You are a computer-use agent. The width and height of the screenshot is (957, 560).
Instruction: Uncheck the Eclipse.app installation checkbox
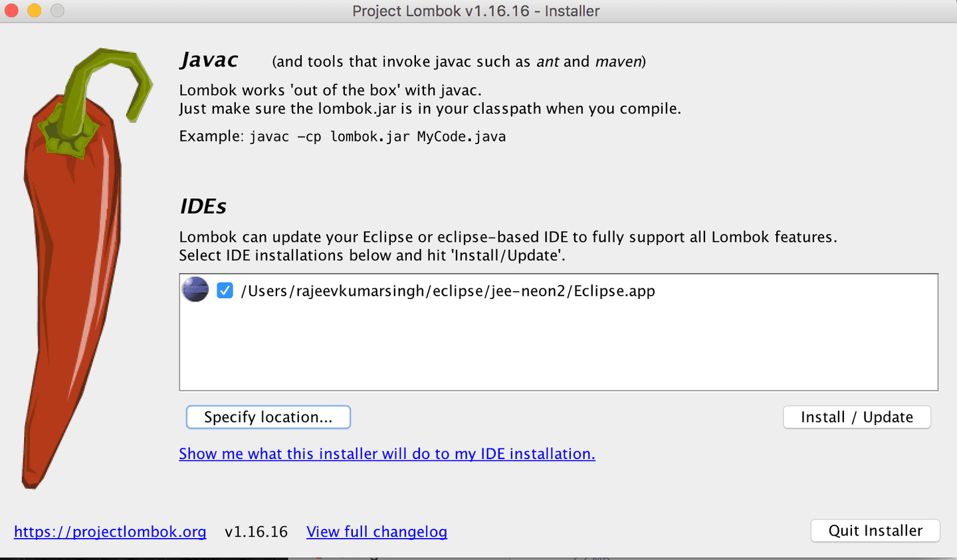pos(225,290)
